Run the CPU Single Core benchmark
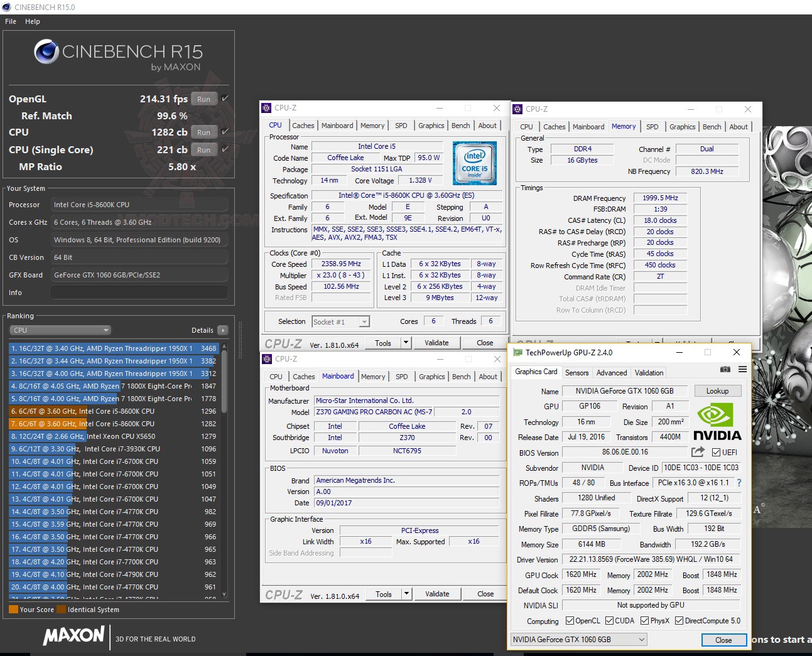812x656 pixels. (204, 149)
